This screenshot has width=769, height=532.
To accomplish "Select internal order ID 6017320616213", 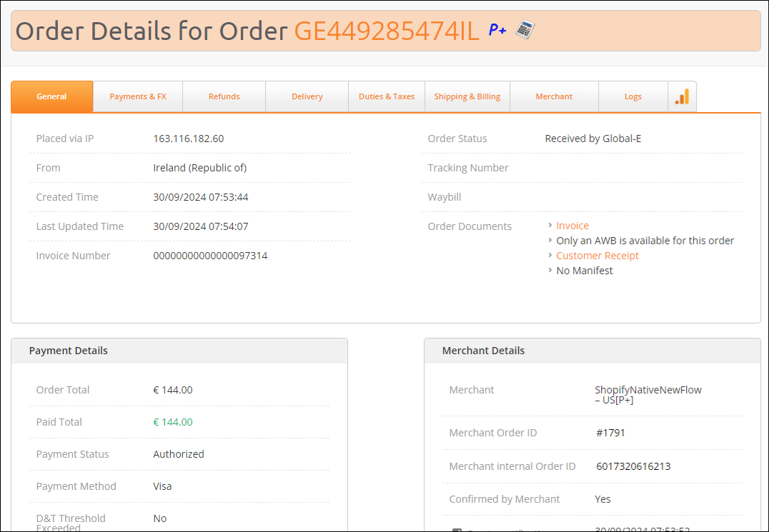I will 633,466.
